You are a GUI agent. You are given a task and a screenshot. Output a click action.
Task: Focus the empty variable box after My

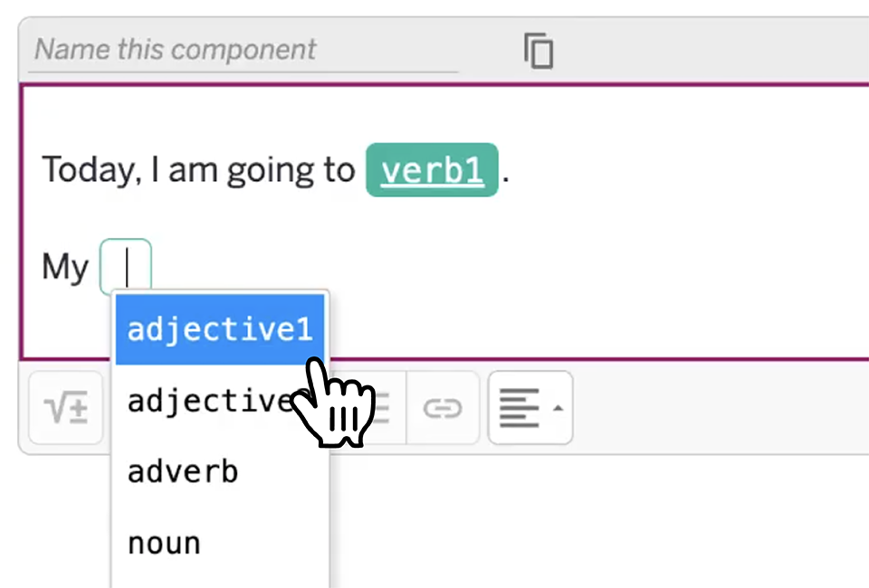pyautogui.click(x=126, y=267)
